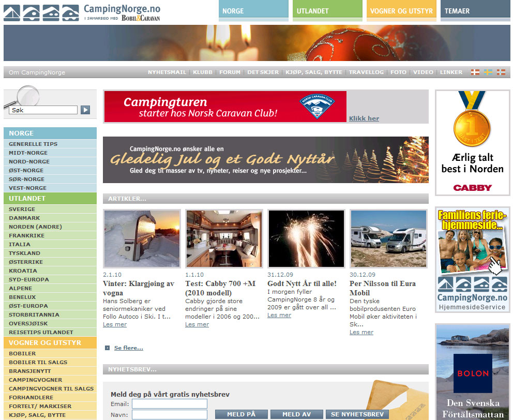The height and width of the screenshot is (420, 513).
Task: Switch language via the Danish flag
Action: (x=475, y=72)
